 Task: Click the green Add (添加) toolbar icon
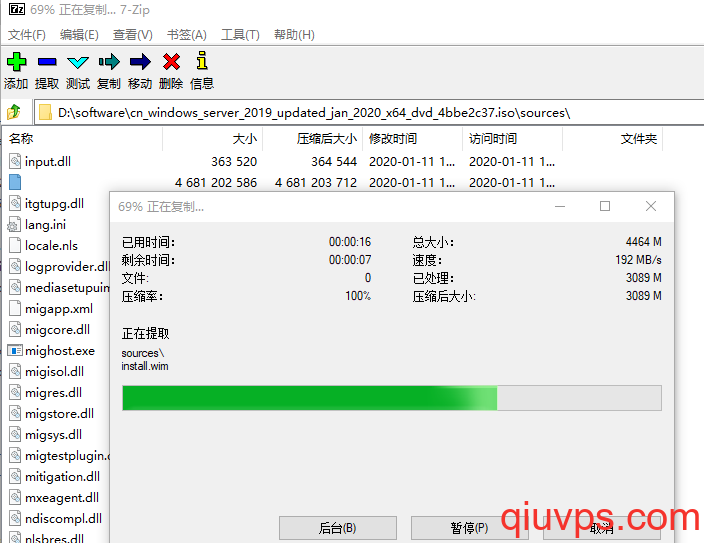17,62
